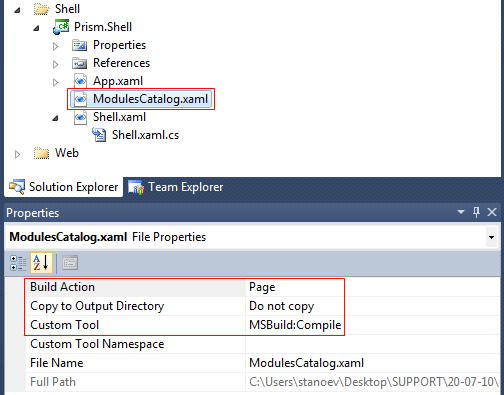Pin the Properties panel with auto-hide pushpin
This screenshot has height=395, width=504.
[x=476, y=212]
